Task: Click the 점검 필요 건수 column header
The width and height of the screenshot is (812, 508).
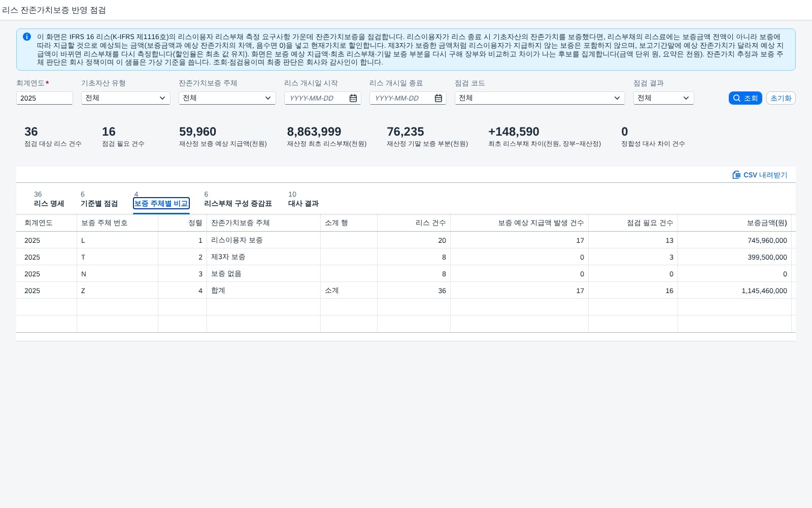Action: click(633, 223)
